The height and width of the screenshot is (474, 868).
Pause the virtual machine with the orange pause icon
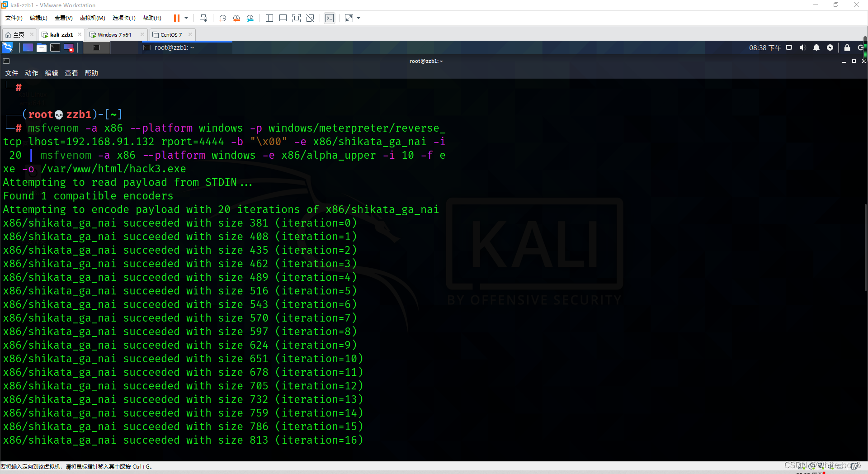click(177, 18)
